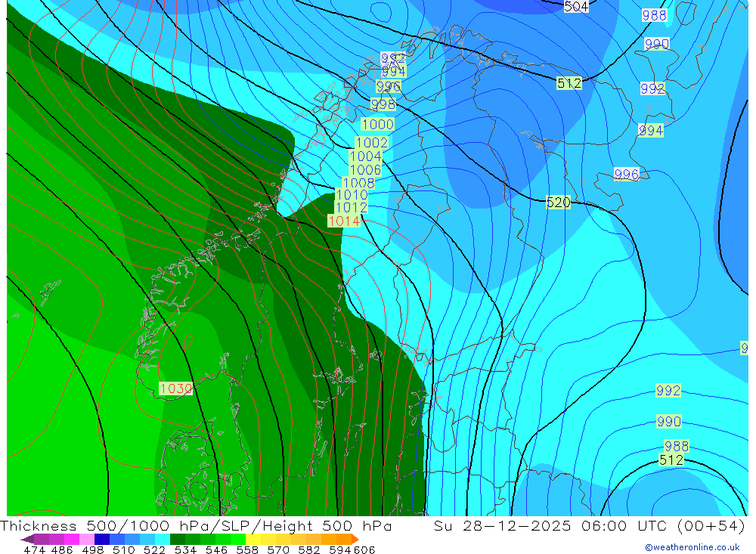Click the 998 isobar label
The width and height of the screenshot is (756, 554).
[x=383, y=104]
